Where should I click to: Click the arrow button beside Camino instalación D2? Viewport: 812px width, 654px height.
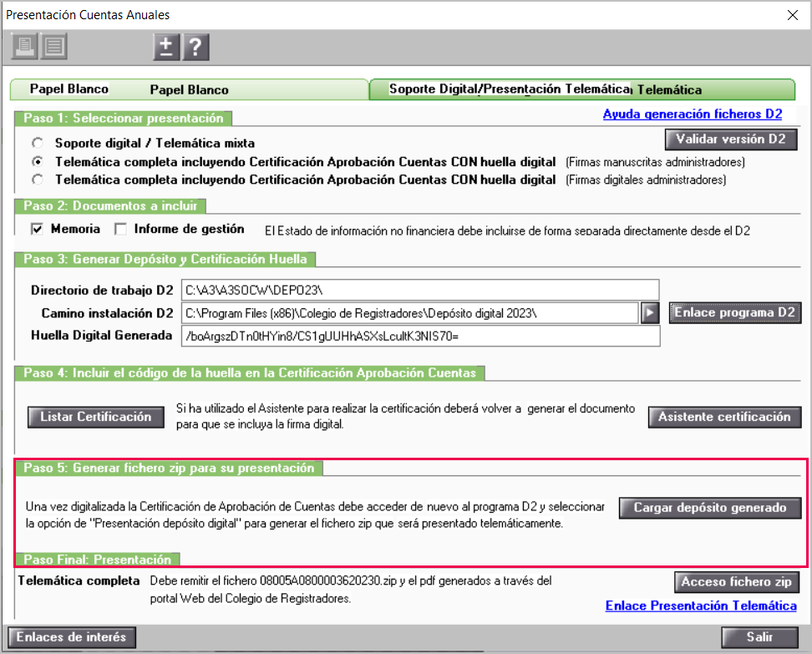[650, 313]
